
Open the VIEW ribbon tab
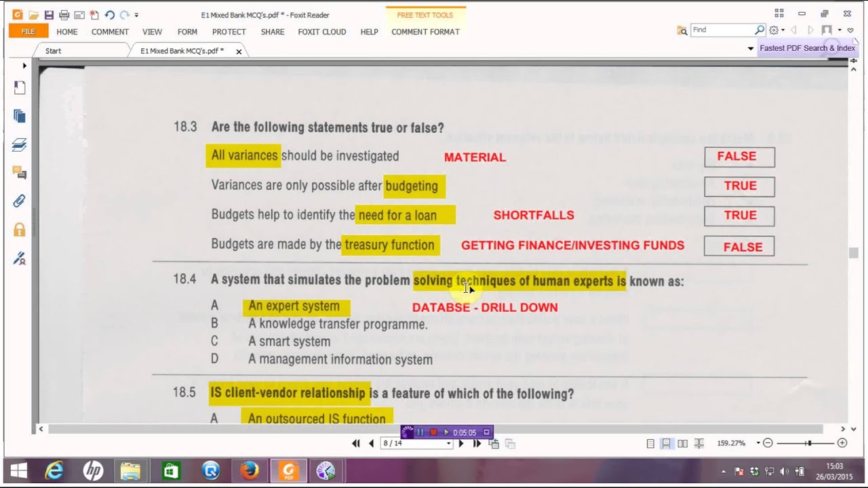[152, 32]
